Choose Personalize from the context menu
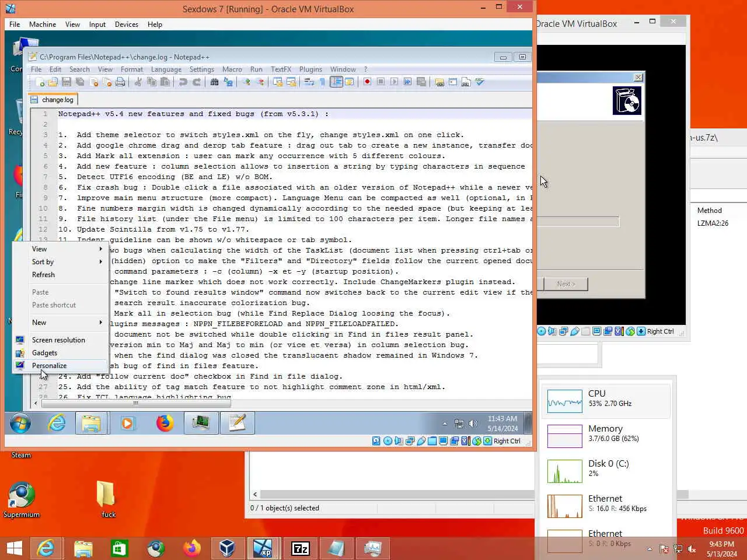Image resolution: width=747 pixels, height=560 pixels. 61,366
